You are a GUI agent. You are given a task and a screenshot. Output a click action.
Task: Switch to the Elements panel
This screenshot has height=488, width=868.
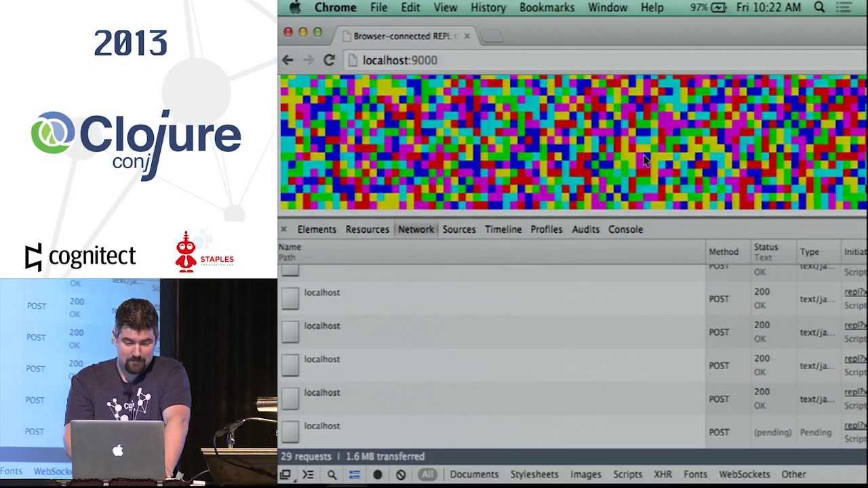tap(317, 229)
